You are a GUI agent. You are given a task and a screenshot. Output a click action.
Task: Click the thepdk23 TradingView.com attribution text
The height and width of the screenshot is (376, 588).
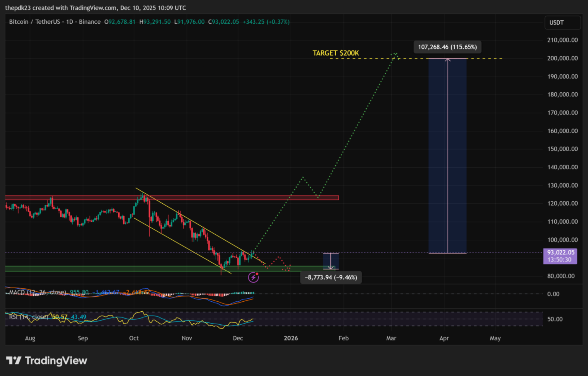coord(95,8)
